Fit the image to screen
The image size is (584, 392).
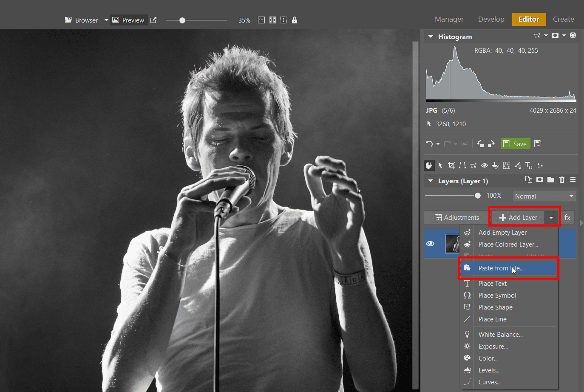tap(272, 20)
